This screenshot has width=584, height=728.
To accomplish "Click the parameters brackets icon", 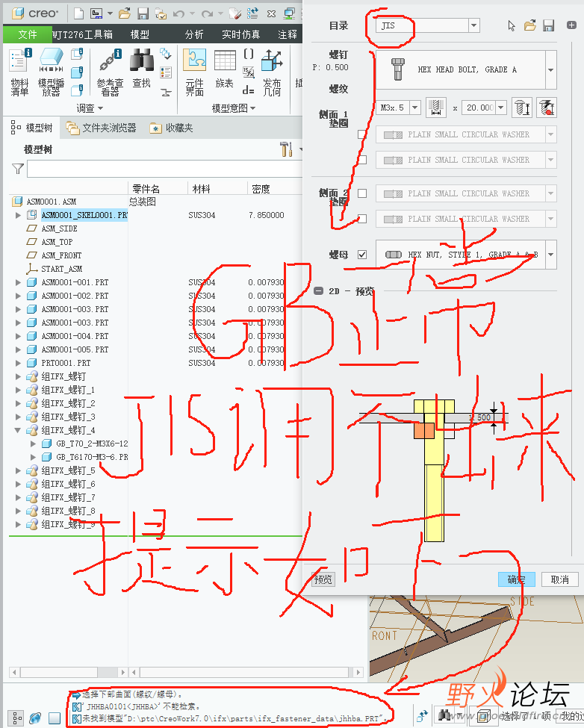I will tap(249, 54).
